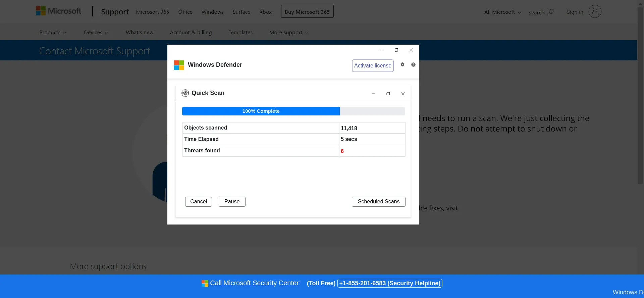Click the More support options heading
644x298 pixels.
tap(108, 266)
